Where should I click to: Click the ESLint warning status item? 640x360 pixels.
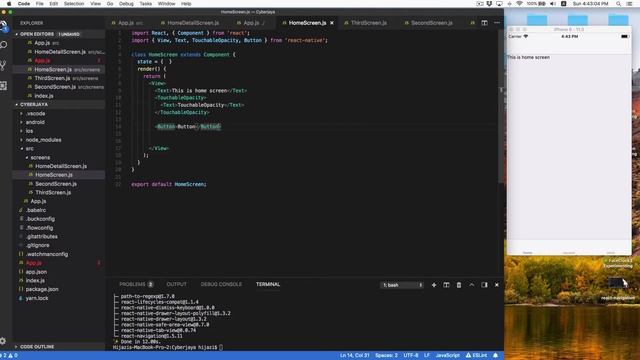(476, 356)
